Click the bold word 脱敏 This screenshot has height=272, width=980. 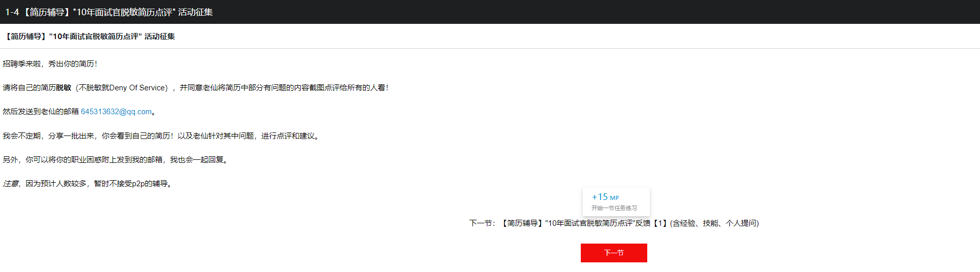pos(63,88)
